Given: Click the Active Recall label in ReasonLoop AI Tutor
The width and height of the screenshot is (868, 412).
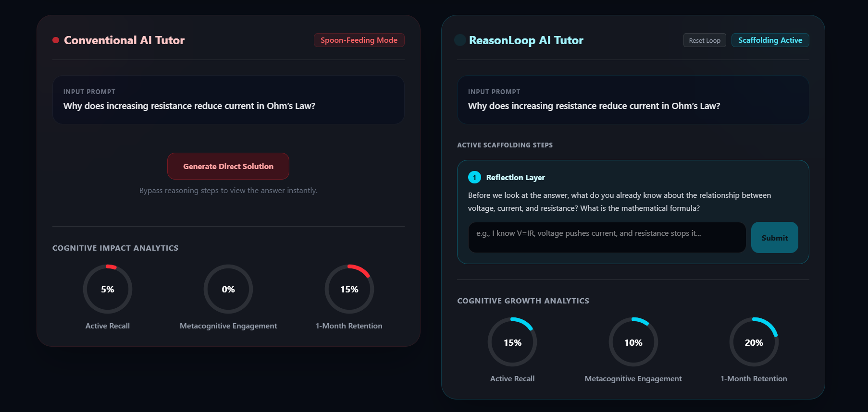Looking at the screenshot, I should coord(512,379).
